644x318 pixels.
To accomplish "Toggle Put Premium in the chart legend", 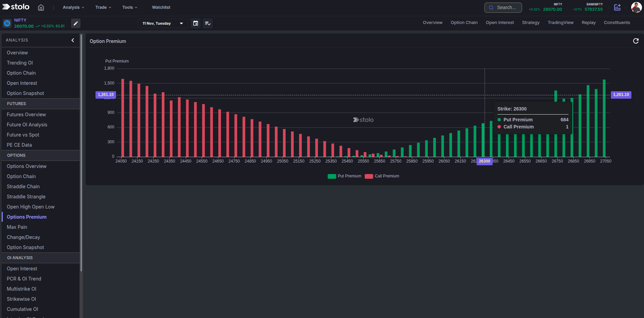I will point(344,176).
